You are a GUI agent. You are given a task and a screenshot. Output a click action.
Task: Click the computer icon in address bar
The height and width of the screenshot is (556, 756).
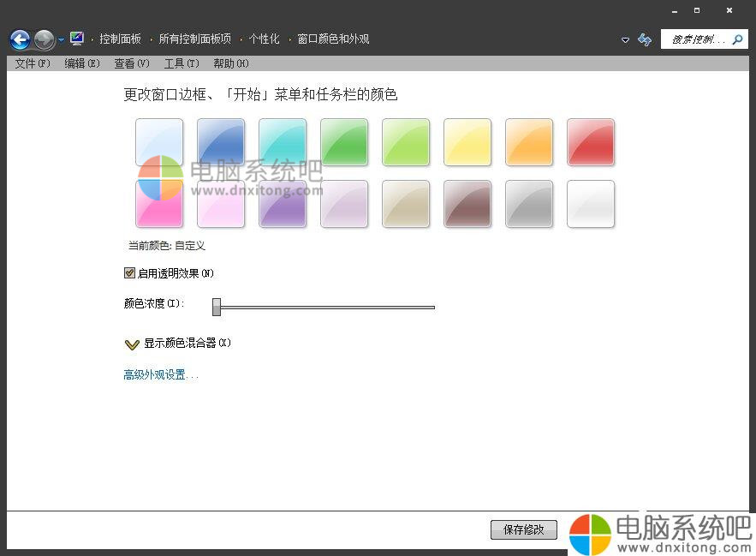click(x=77, y=39)
